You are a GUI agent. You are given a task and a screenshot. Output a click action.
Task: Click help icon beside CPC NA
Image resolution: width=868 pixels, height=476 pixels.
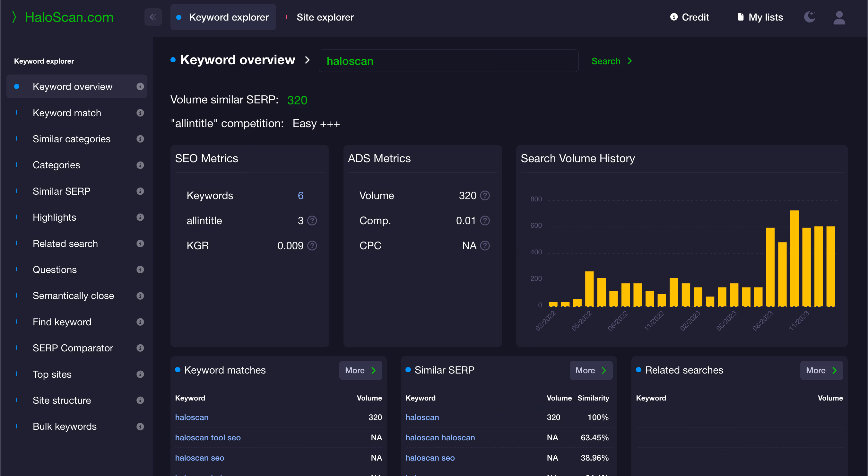484,245
